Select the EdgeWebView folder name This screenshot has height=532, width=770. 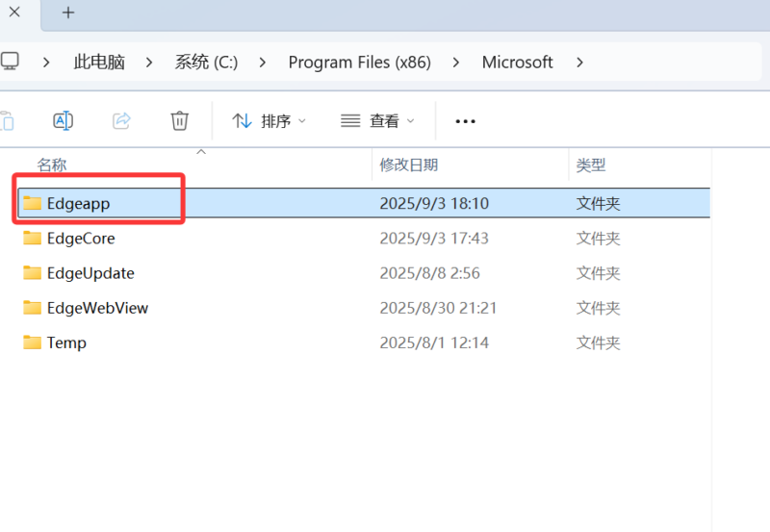98,308
